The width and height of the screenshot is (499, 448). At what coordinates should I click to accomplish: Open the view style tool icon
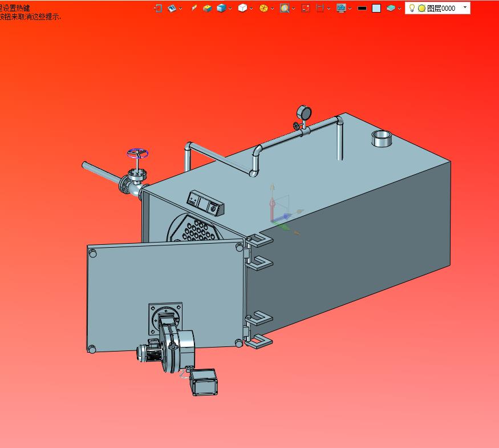point(172,9)
